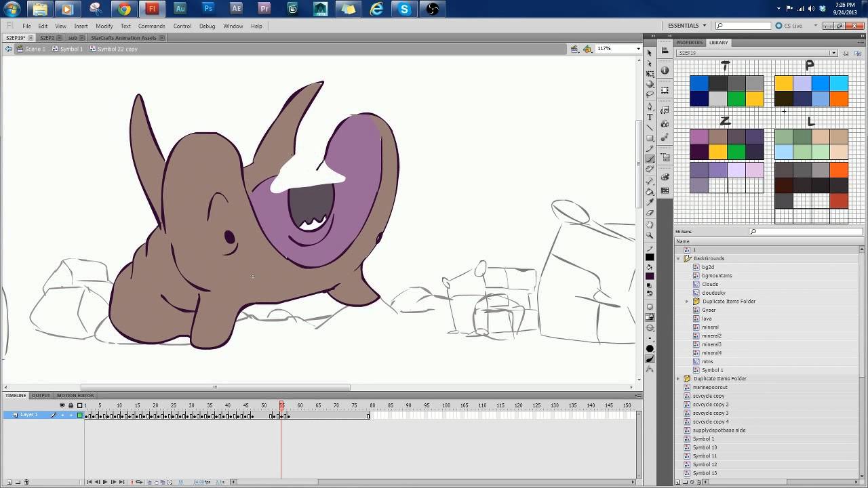Select Layer 1 in the timeline
Viewport: 868px width, 488px height.
[x=29, y=415]
